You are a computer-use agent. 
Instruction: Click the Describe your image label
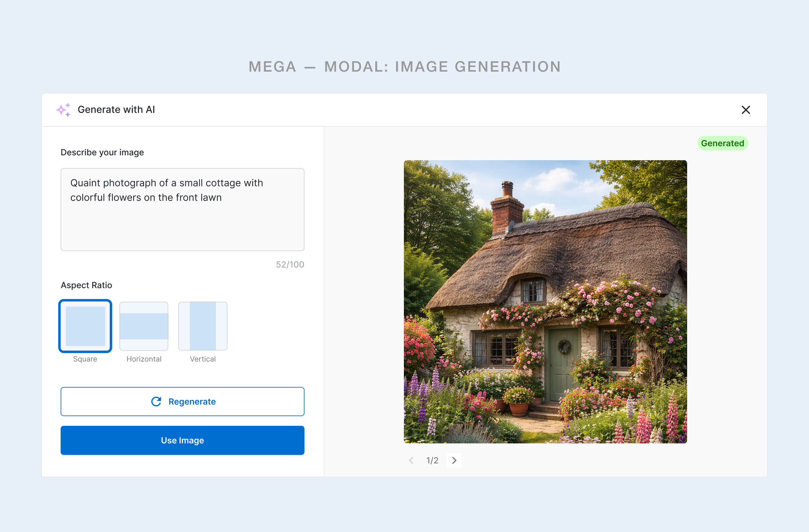click(102, 152)
